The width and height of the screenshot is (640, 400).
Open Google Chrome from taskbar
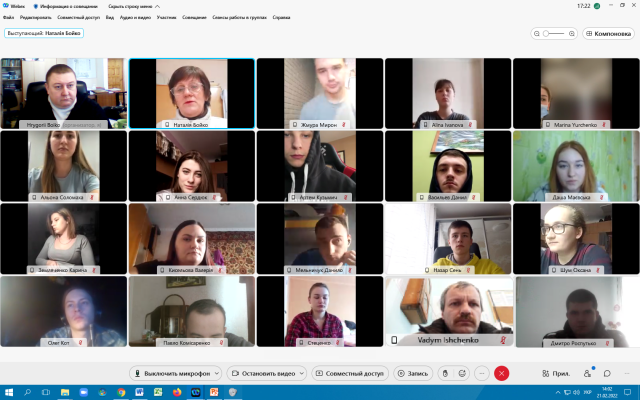(x=121, y=393)
